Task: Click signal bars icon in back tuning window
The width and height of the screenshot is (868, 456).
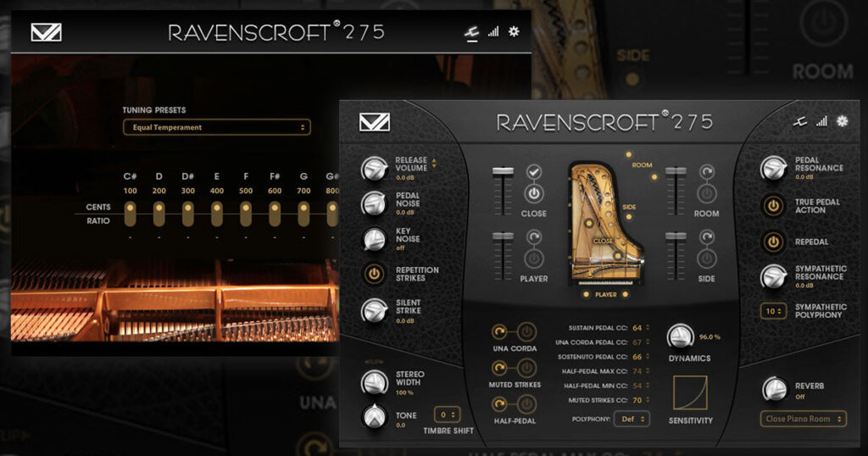Action: click(492, 31)
